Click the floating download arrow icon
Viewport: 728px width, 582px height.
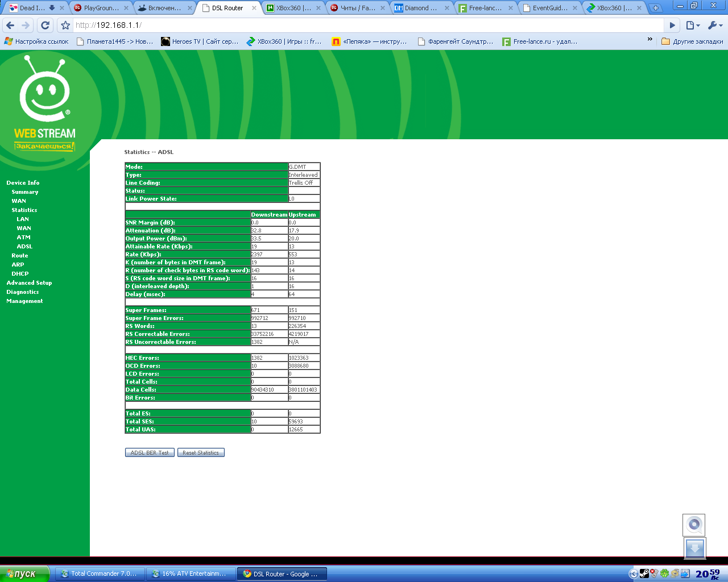(694, 548)
